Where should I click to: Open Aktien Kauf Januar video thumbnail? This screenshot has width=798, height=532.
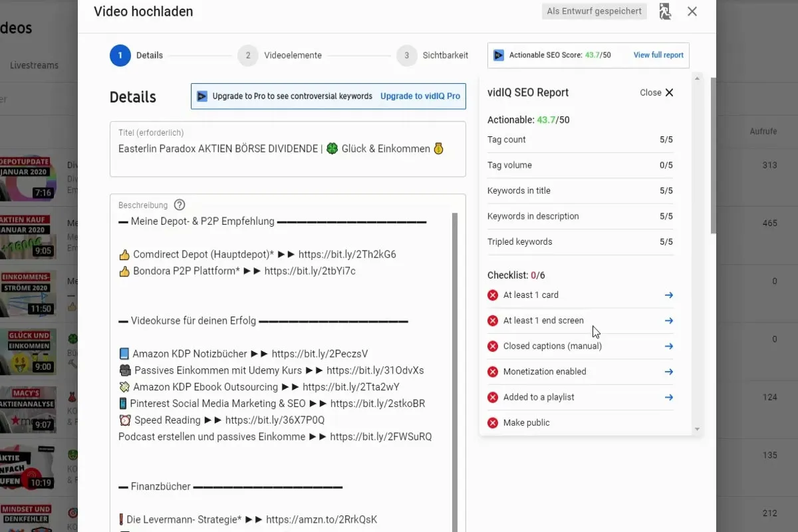click(x=28, y=235)
